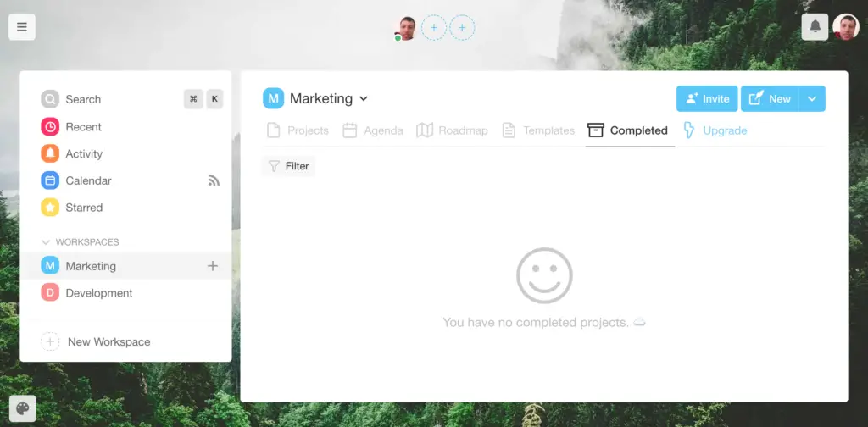Open the New button dropdown arrow
Viewport: 868px width, 427px height.
812,99
